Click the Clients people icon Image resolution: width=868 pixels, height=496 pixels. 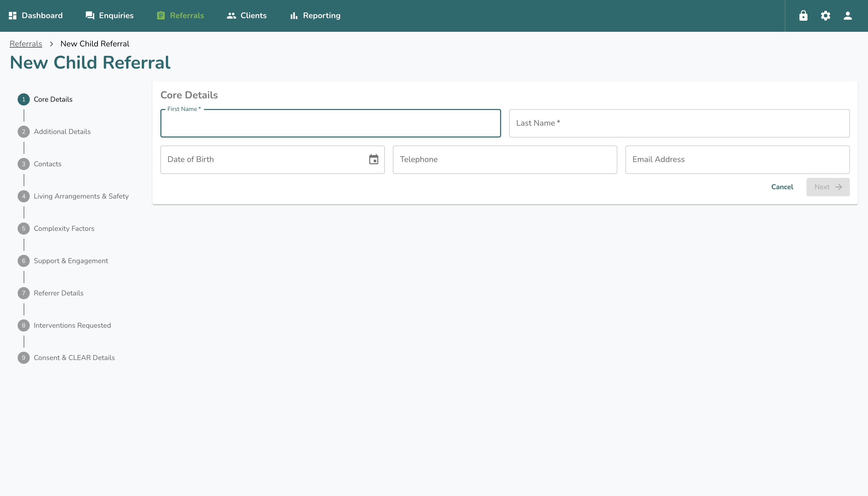(231, 16)
